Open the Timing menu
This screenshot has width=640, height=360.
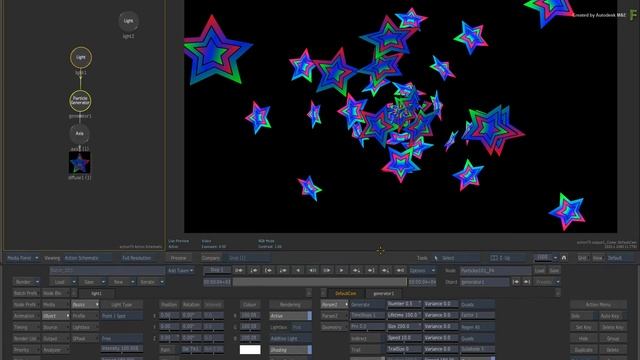point(26,327)
